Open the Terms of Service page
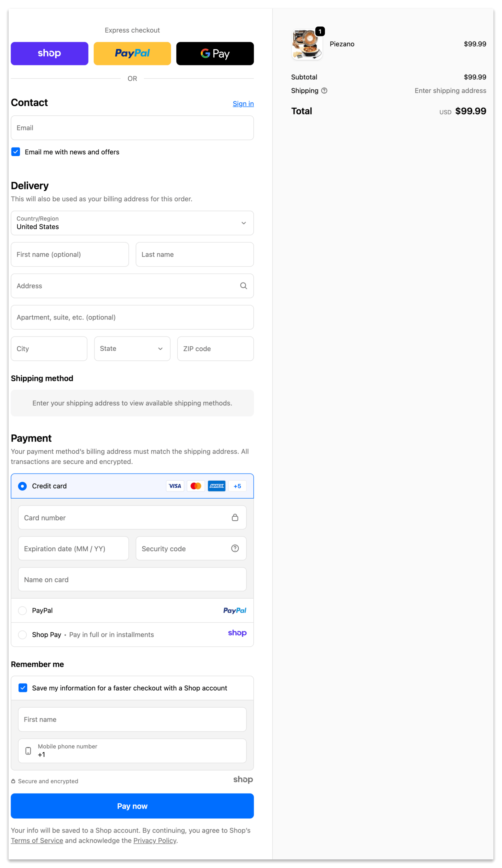The width and height of the screenshot is (502, 868). pyautogui.click(x=37, y=840)
